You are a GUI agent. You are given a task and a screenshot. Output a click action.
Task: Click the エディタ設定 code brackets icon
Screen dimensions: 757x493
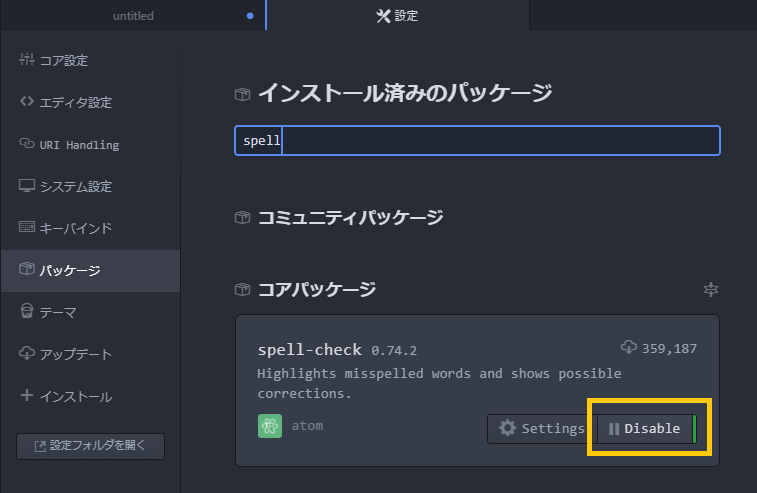[27, 101]
